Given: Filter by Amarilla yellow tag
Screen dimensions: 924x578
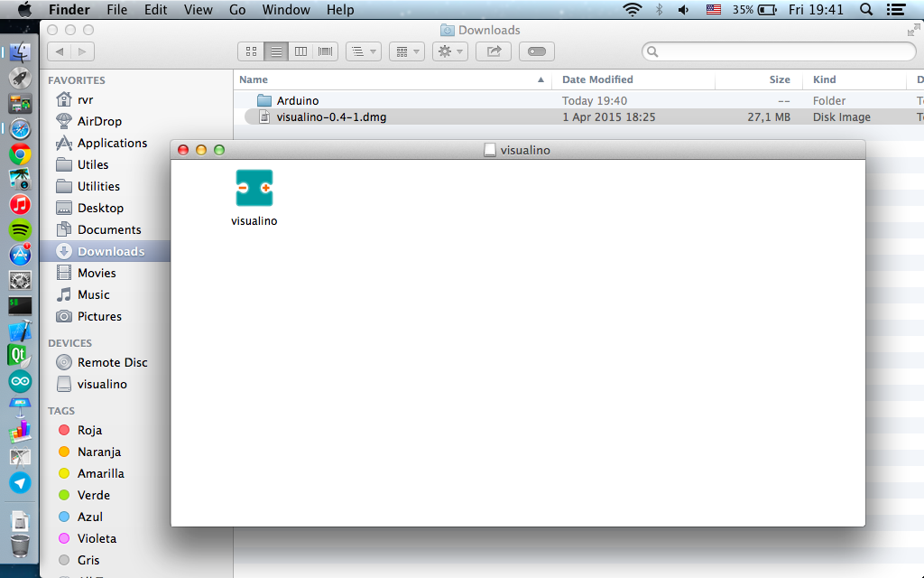Looking at the screenshot, I should (x=101, y=473).
